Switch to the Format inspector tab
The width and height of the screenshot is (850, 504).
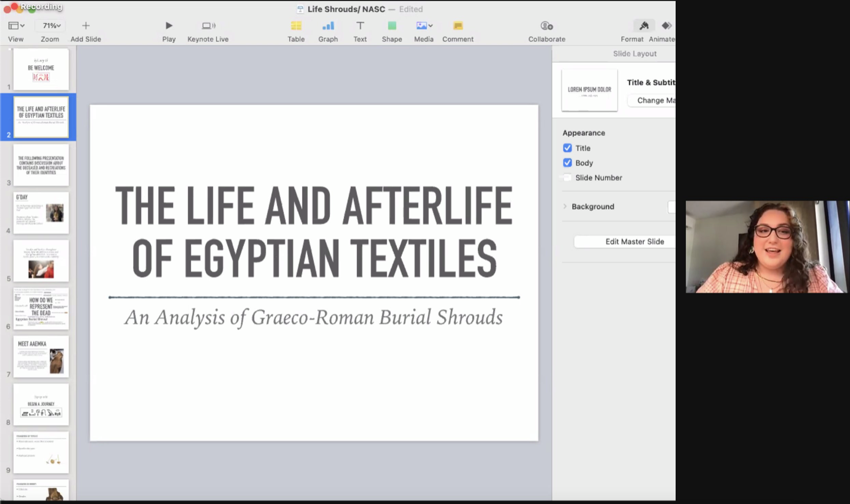coord(643,26)
